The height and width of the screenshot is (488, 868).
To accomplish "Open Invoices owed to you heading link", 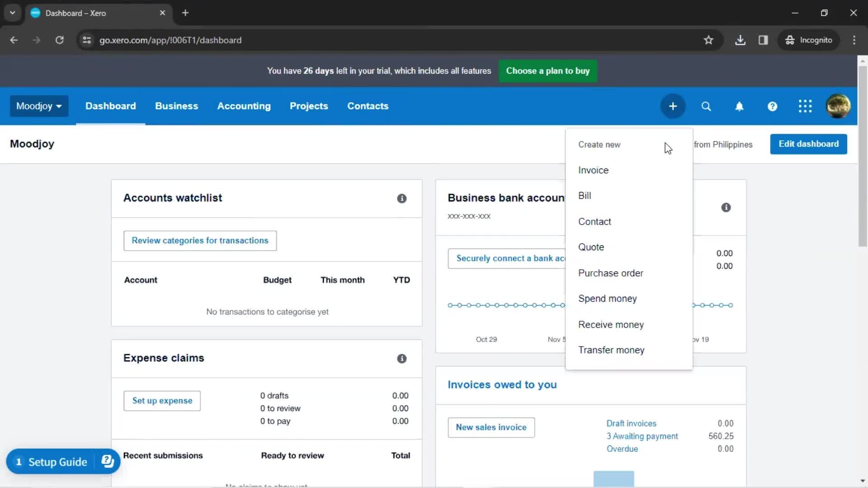I will pyautogui.click(x=502, y=385).
